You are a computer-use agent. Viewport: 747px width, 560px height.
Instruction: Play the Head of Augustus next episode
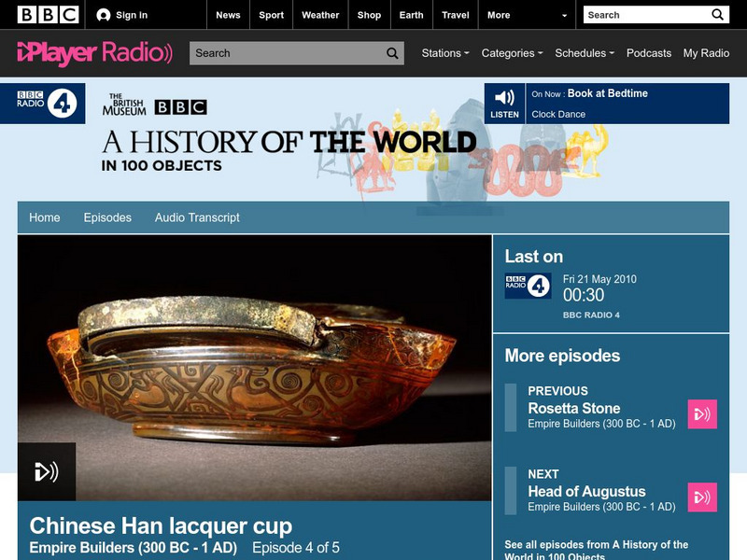[x=702, y=497]
